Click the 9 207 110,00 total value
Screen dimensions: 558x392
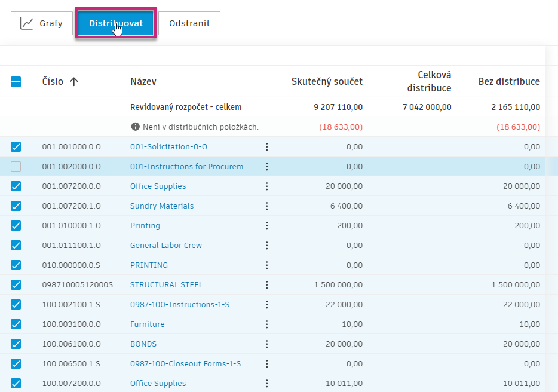click(338, 107)
